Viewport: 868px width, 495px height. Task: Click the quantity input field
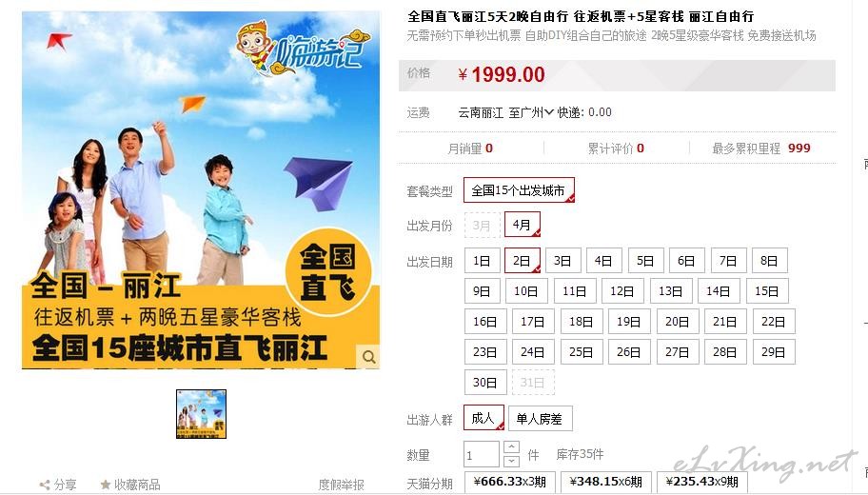click(x=482, y=455)
